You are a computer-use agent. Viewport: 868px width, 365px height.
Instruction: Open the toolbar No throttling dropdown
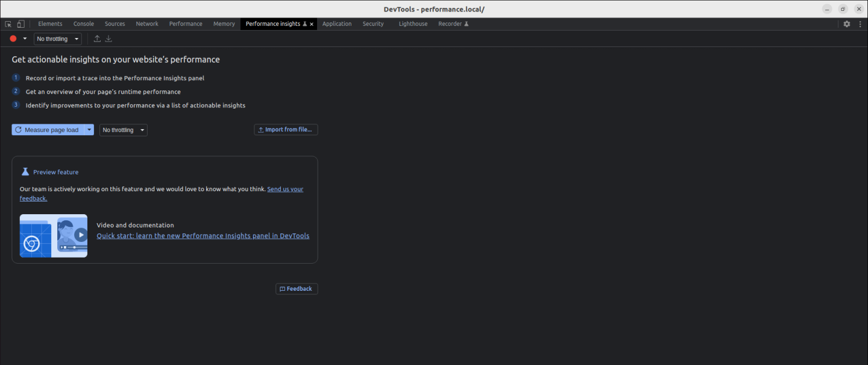click(58, 39)
